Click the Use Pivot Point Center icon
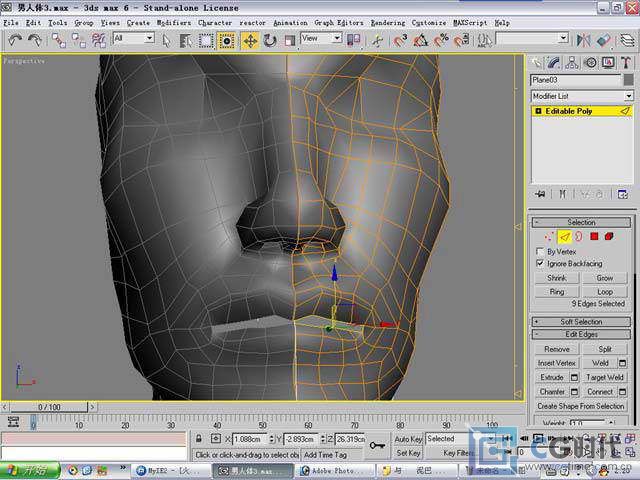This screenshot has height=480, width=640. click(x=353, y=40)
